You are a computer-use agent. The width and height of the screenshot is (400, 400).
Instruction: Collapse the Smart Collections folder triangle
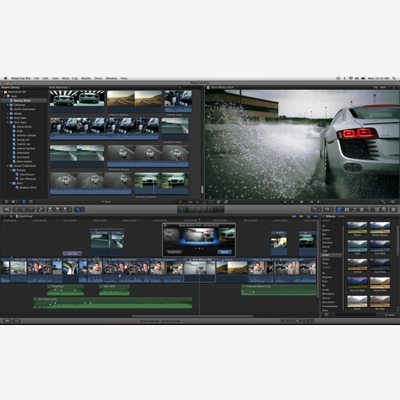point(8,166)
